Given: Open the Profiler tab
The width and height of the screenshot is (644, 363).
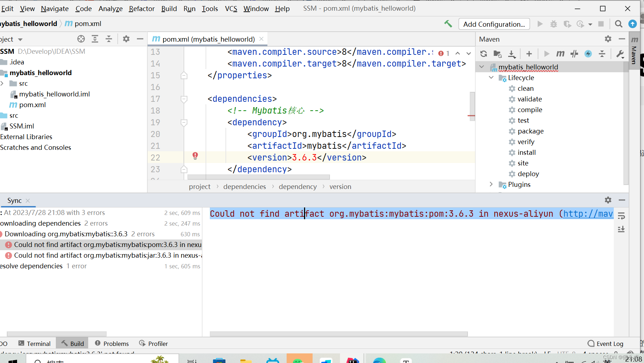Looking at the screenshot, I should (153, 343).
